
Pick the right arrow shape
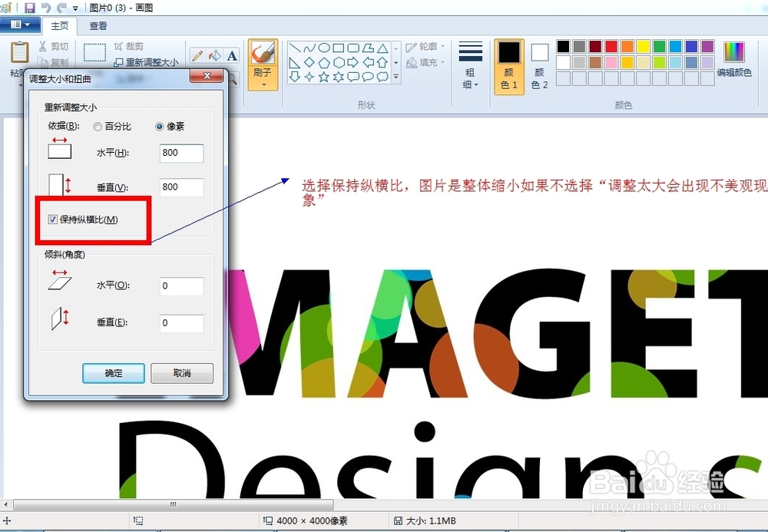pyautogui.click(x=353, y=63)
